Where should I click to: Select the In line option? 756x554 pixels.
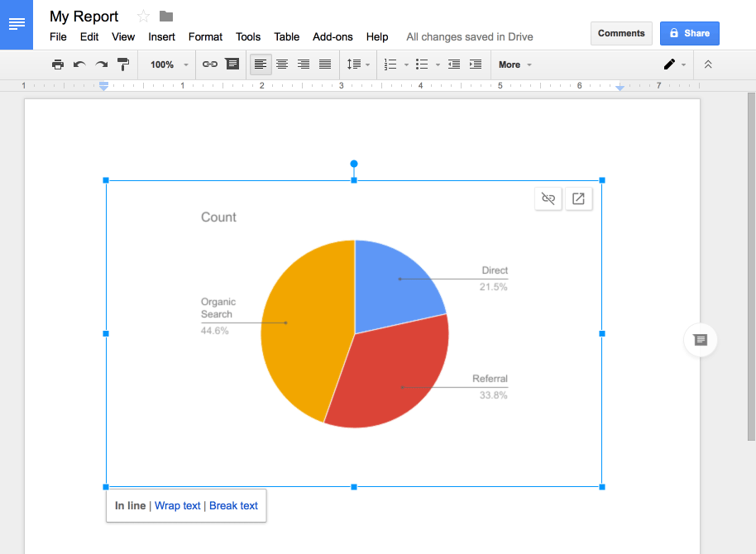[x=130, y=505]
